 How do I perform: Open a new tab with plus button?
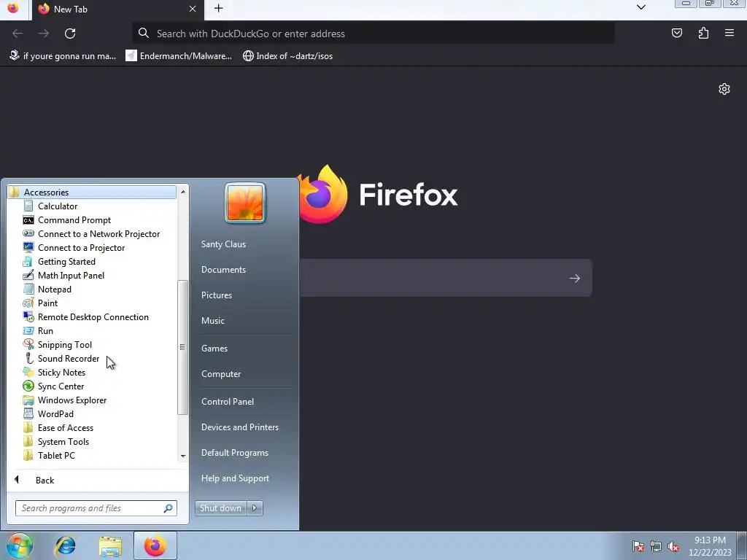(x=218, y=9)
